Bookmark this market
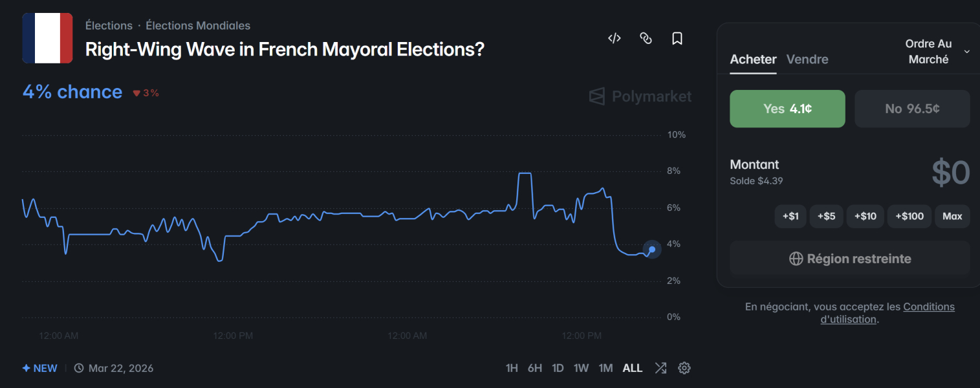Screen dimensions: 980x388 (x=677, y=39)
